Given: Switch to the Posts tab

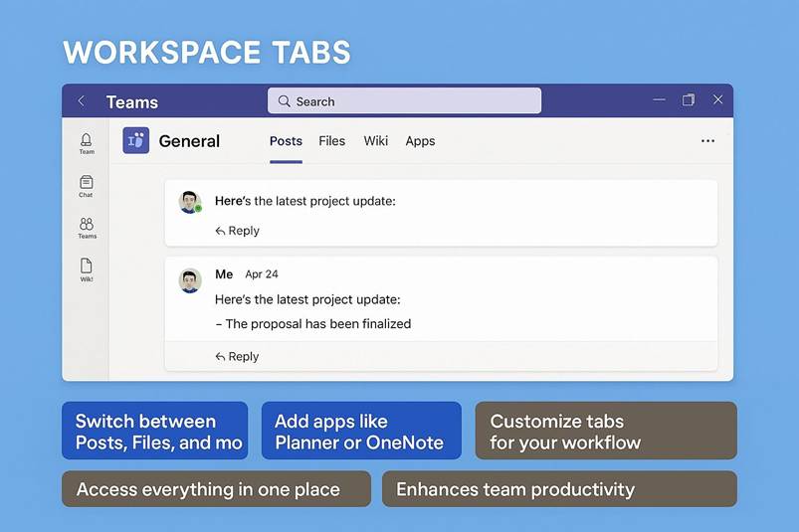Looking at the screenshot, I should (286, 141).
